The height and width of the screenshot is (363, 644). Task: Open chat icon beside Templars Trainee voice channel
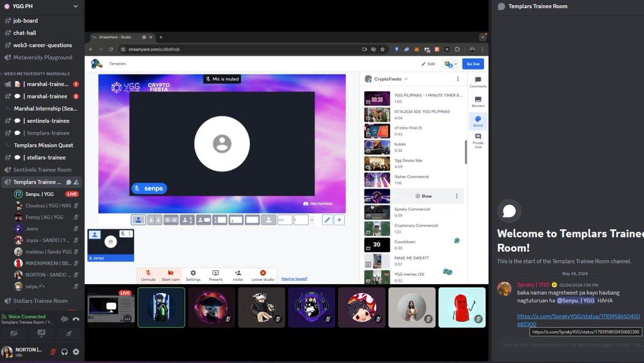(69, 182)
